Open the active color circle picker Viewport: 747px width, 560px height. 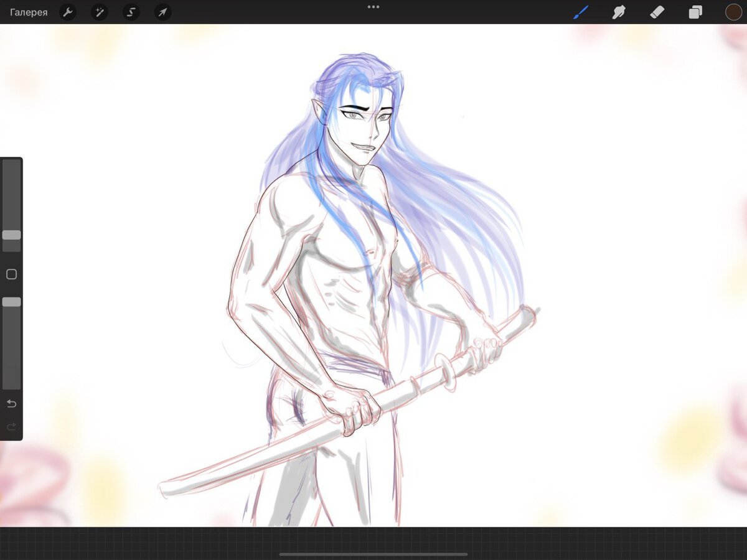pos(733,12)
